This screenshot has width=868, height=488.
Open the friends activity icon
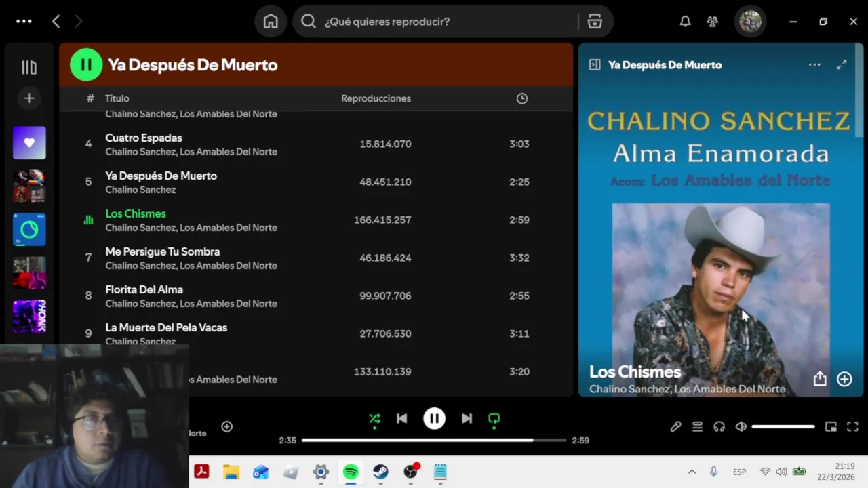tap(712, 22)
